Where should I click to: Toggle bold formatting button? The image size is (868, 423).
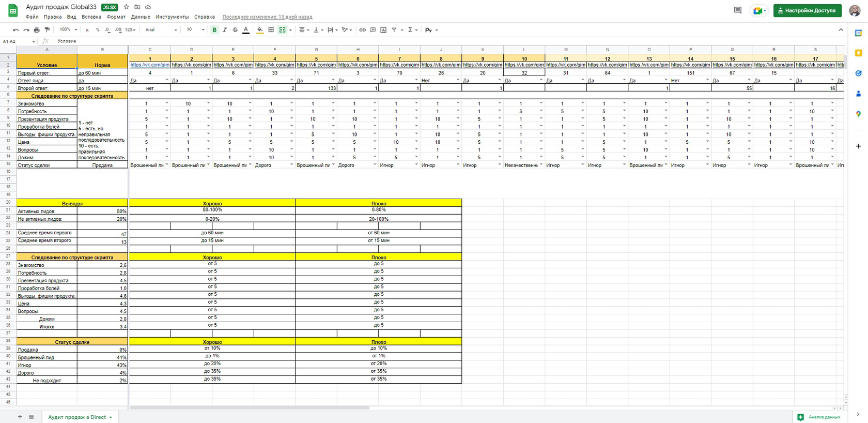(214, 30)
